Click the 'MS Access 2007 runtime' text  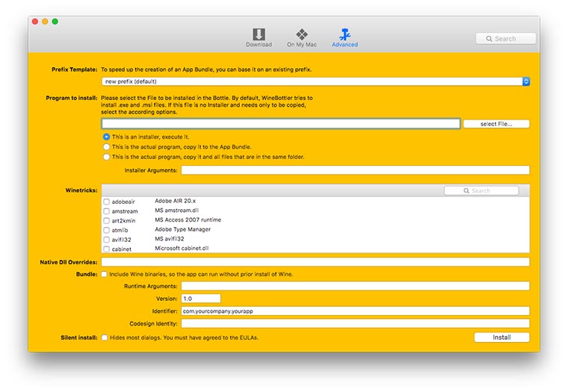188,220
